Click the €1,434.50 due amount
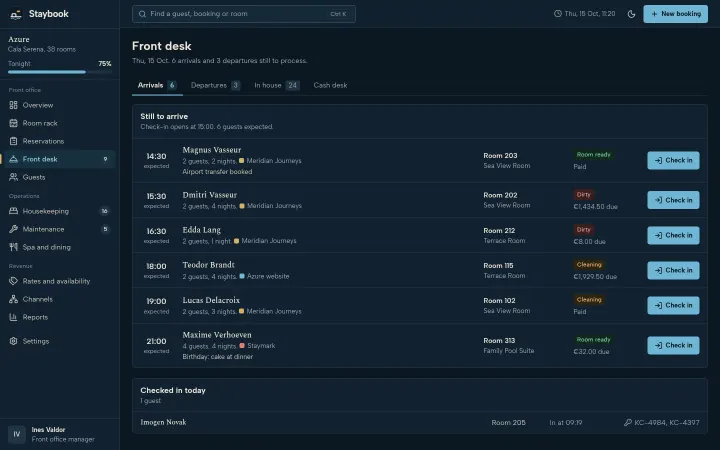 coord(595,207)
